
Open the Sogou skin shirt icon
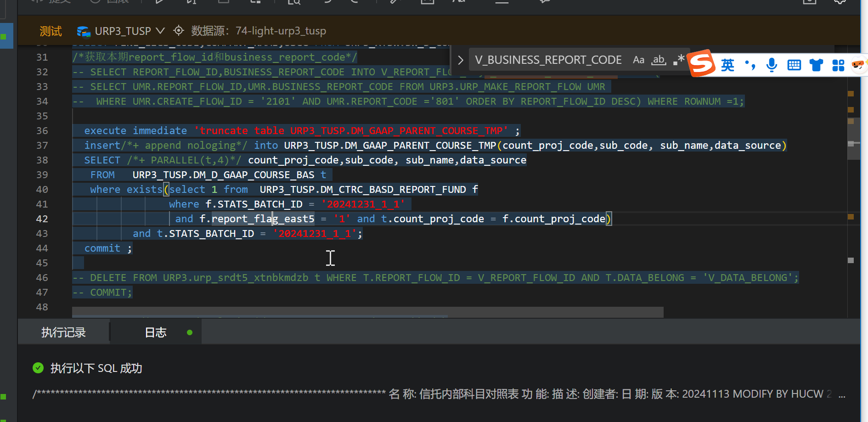816,65
